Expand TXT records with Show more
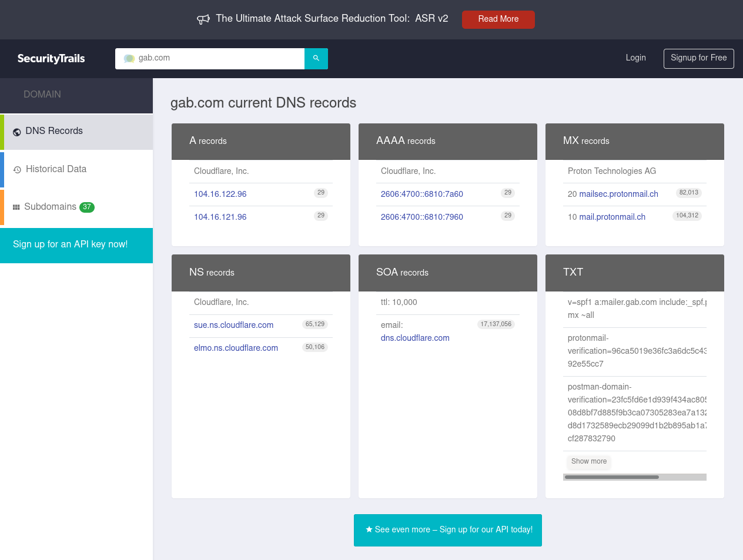Viewport: 743px width, 560px height. click(x=588, y=461)
